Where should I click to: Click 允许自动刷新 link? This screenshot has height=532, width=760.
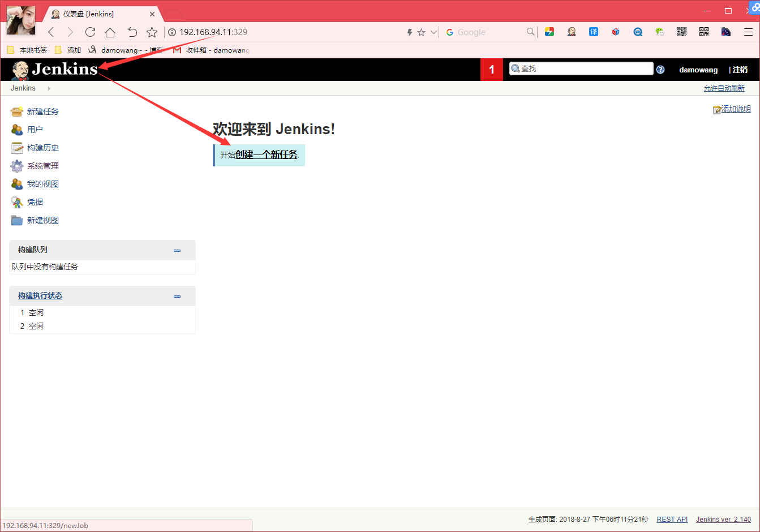point(724,88)
